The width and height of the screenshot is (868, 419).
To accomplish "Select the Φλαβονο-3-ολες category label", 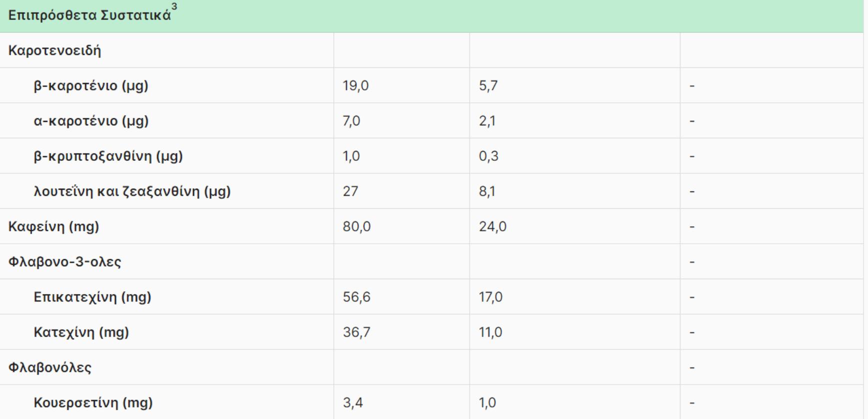I will tap(64, 262).
